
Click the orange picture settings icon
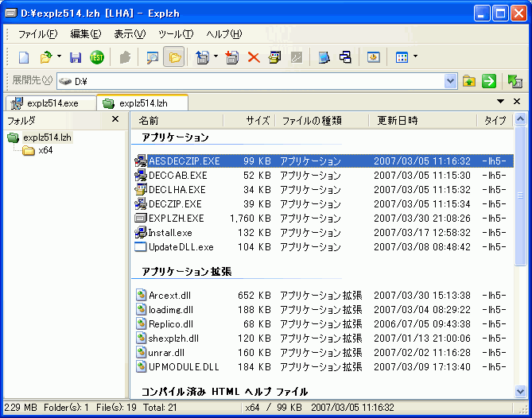374,57
